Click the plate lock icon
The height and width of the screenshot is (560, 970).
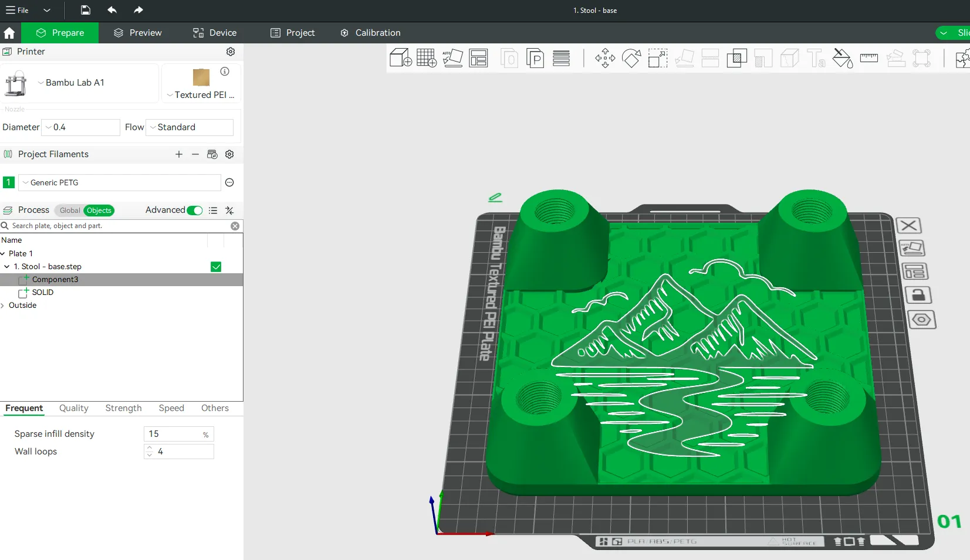point(918,295)
